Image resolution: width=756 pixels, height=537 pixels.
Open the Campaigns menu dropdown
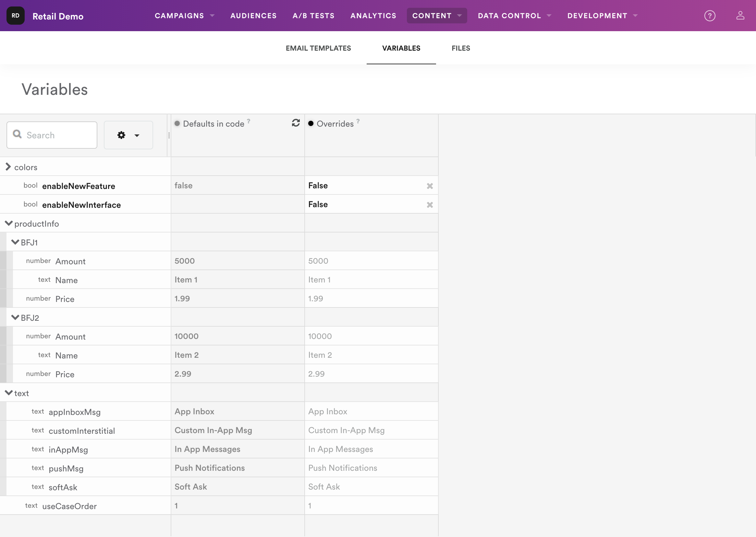184,16
